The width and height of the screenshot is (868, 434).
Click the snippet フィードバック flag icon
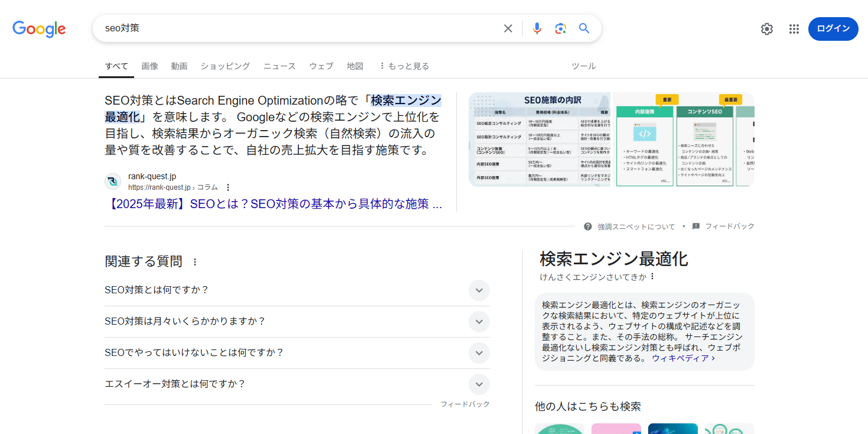pos(696,226)
